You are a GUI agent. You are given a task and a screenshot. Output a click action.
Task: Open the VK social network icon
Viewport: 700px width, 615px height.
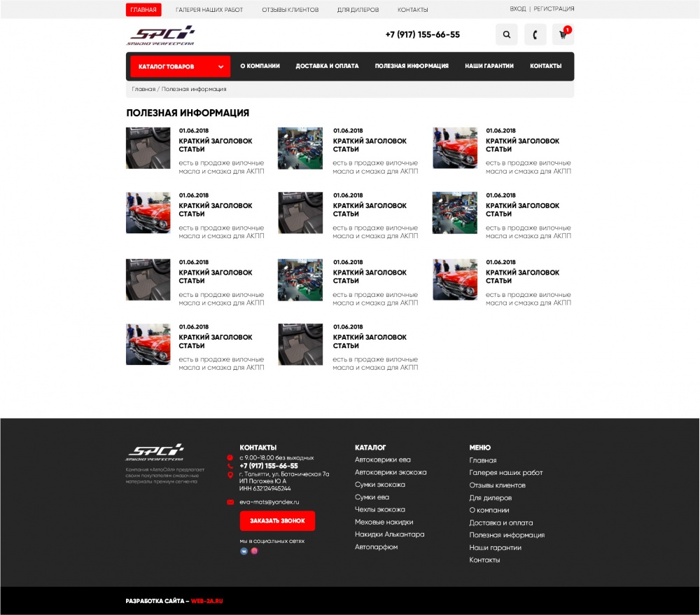pos(244,551)
